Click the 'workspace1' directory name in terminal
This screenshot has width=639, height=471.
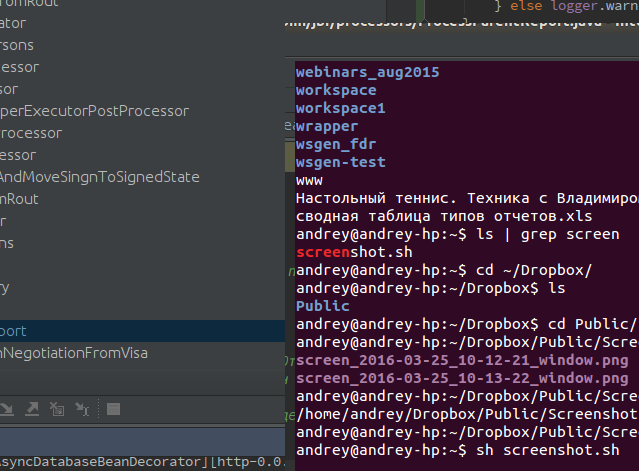click(x=341, y=108)
